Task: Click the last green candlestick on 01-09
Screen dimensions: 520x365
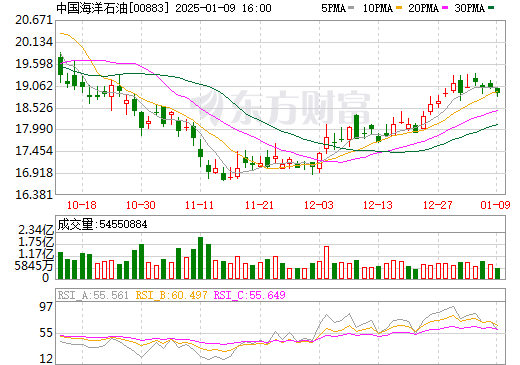Action: [x=497, y=91]
